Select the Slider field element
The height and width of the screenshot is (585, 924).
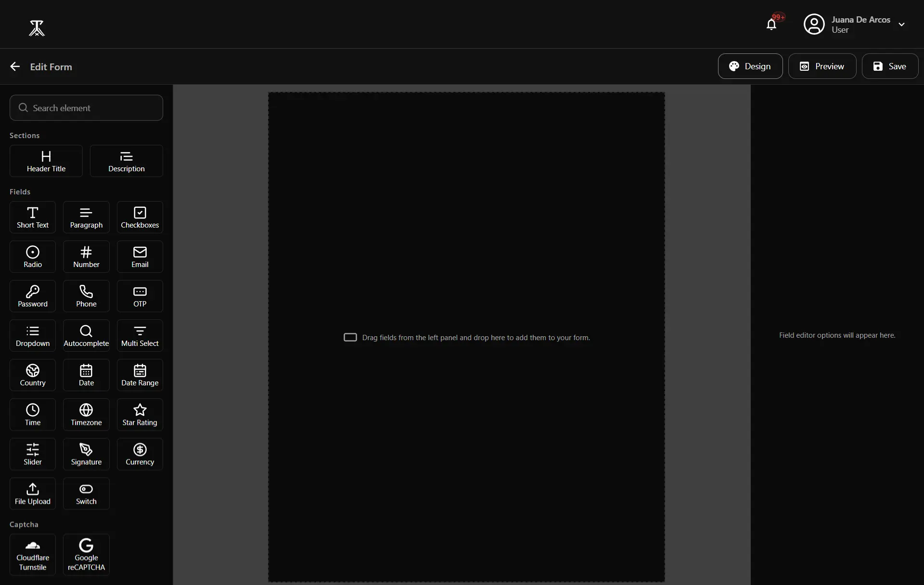tap(33, 454)
